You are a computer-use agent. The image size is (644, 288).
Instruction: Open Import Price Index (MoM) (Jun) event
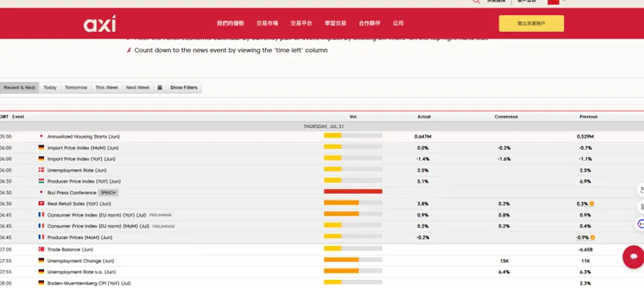click(x=83, y=147)
